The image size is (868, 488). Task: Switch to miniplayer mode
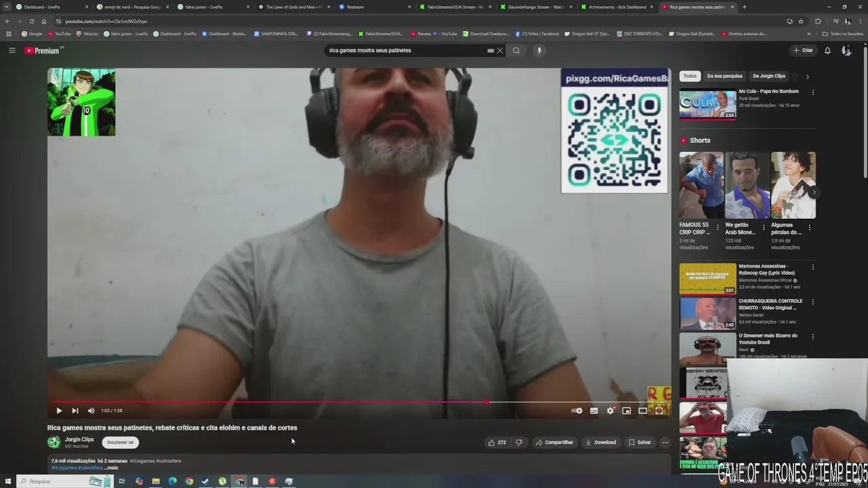(627, 410)
